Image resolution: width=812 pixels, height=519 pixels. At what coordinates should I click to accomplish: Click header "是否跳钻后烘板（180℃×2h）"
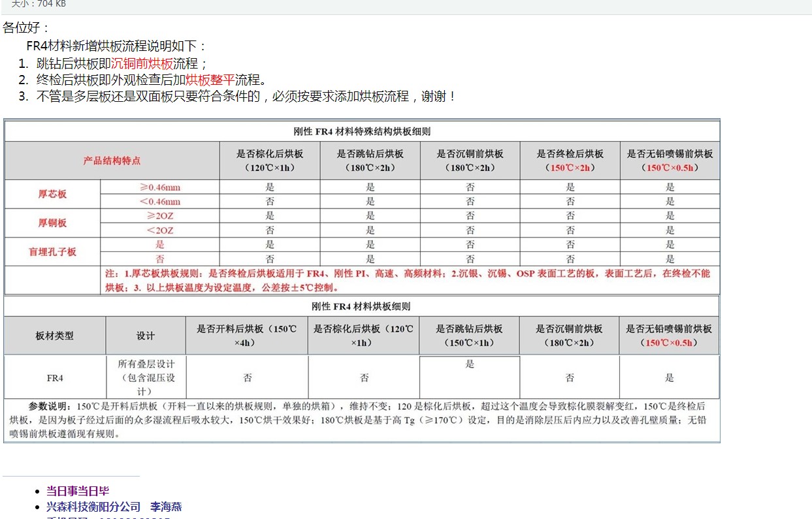pos(370,161)
